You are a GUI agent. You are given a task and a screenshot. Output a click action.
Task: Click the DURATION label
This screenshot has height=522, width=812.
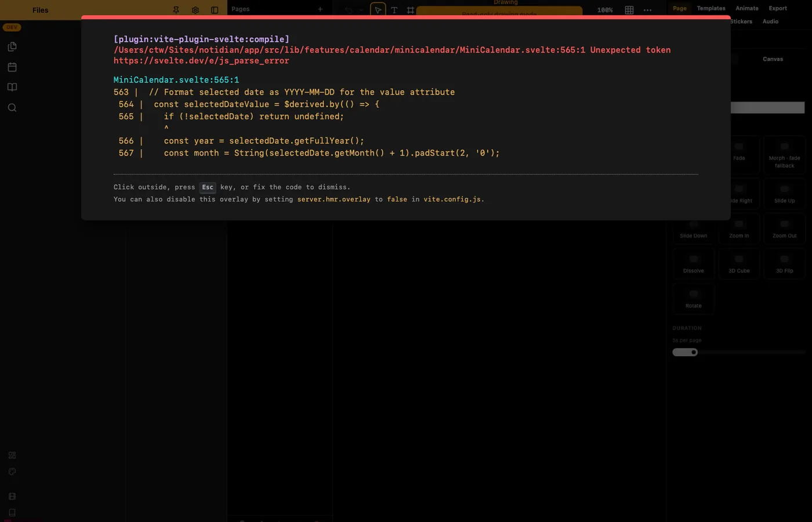(x=687, y=328)
